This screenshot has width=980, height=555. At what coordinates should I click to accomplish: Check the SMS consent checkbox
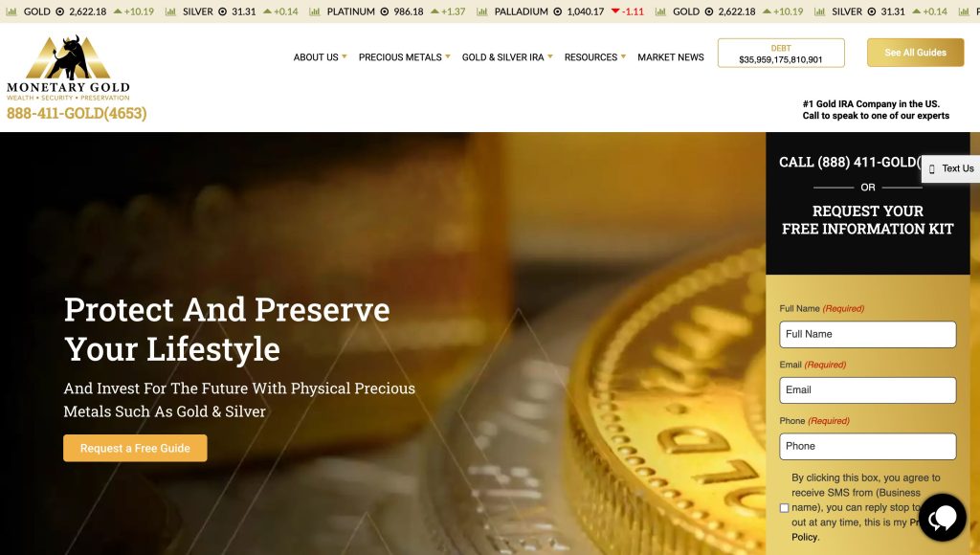point(785,508)
